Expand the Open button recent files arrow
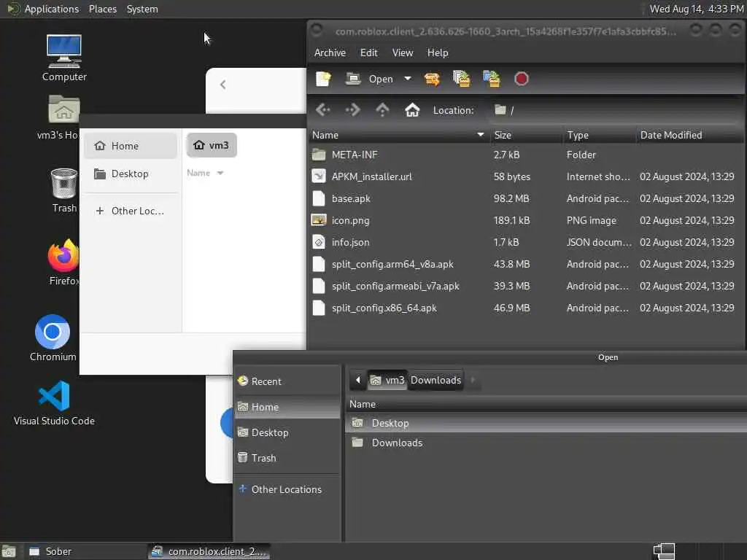 point(408,79)
